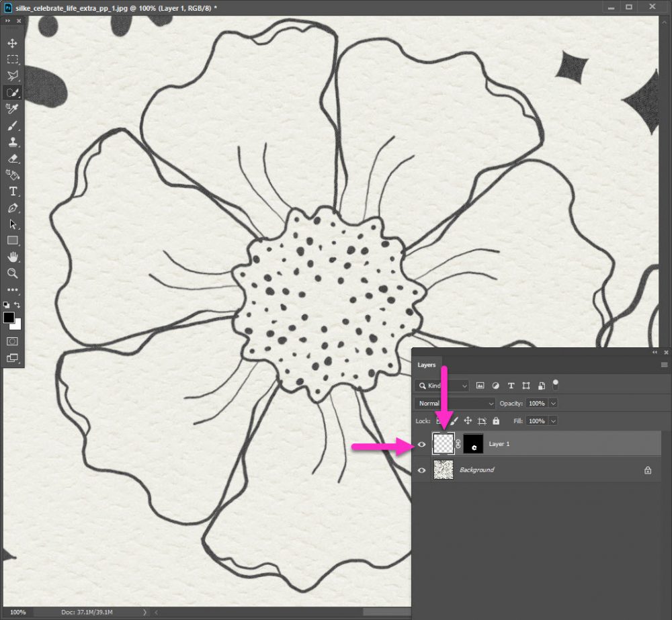Select the Rectangular Marquee tool

point(13,60)
